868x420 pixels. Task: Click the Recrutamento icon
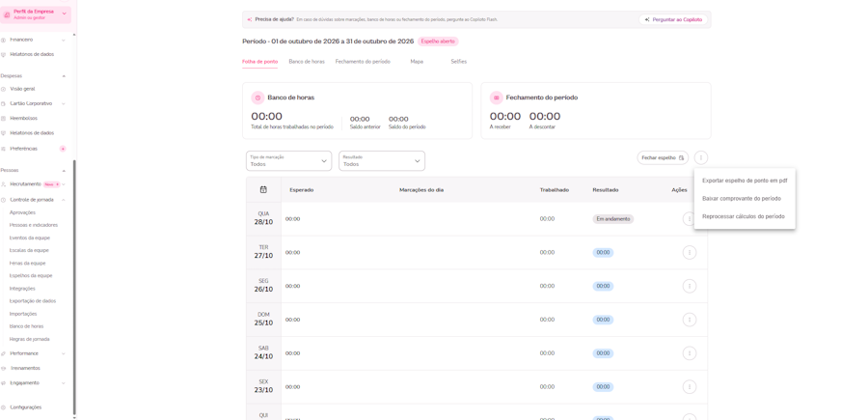point(3,184)
